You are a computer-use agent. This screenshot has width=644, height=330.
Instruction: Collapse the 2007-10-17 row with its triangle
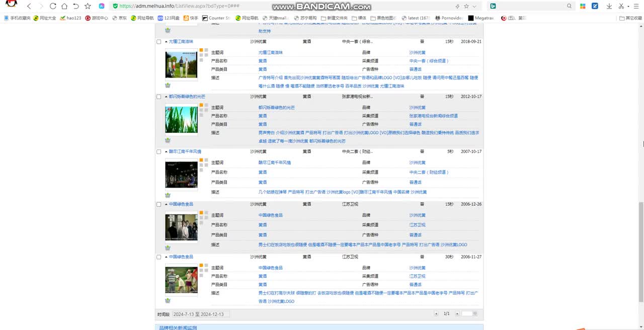(166, 151)
